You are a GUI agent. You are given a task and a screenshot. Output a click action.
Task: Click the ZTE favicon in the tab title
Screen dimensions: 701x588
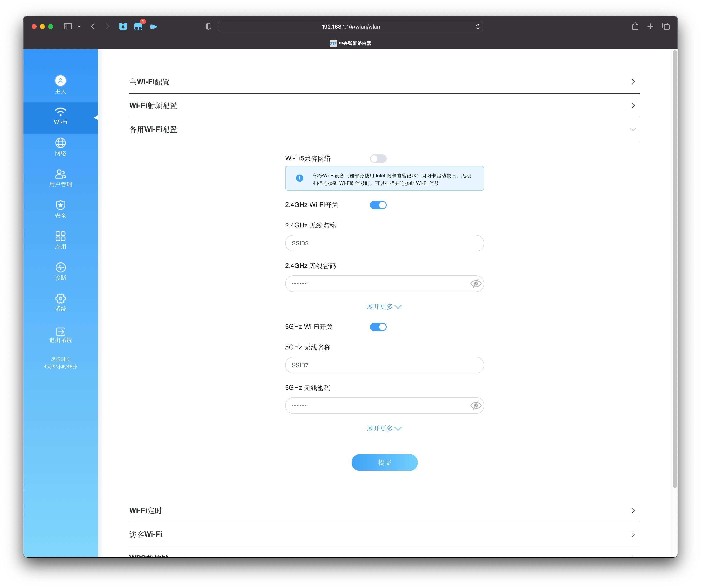point(333,43)
